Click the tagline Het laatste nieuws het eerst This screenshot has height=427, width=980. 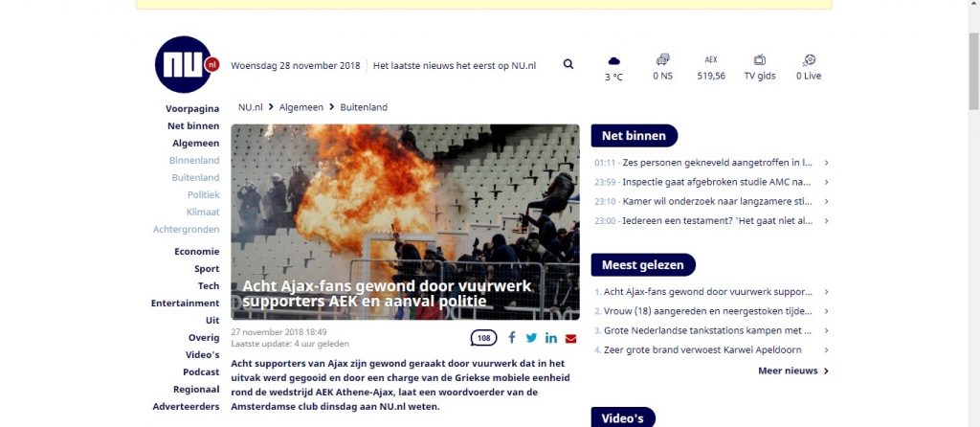455,65
